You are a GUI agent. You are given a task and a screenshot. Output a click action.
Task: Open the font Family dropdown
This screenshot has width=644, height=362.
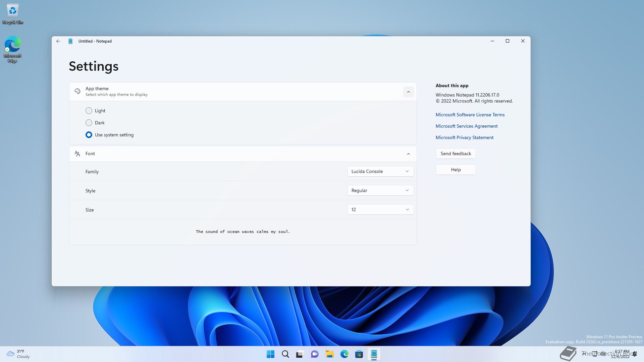[x=380, y=171]
